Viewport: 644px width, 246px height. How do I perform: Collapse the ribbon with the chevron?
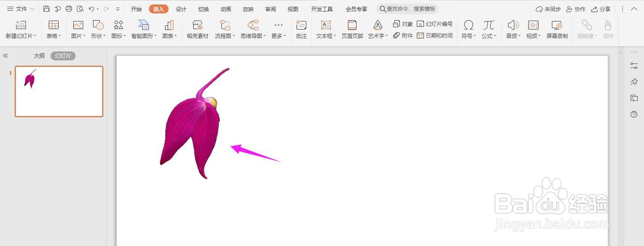pos(635,9)
